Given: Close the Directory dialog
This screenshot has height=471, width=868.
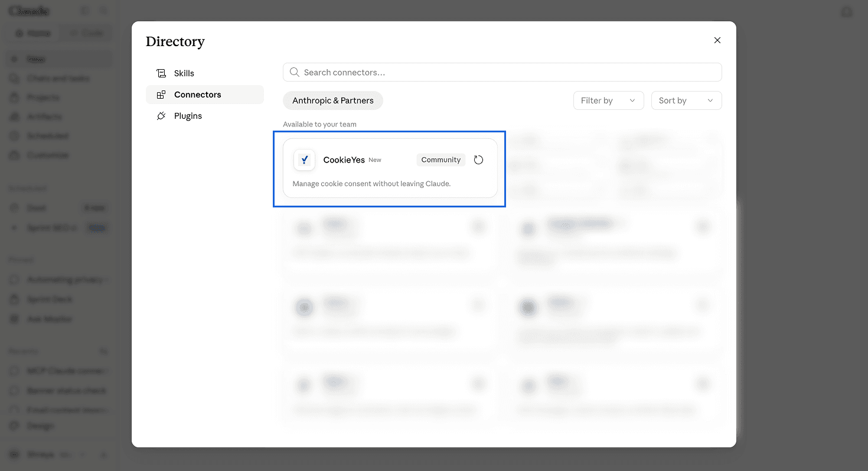Looking at the screenshot, I should point(717,40).
